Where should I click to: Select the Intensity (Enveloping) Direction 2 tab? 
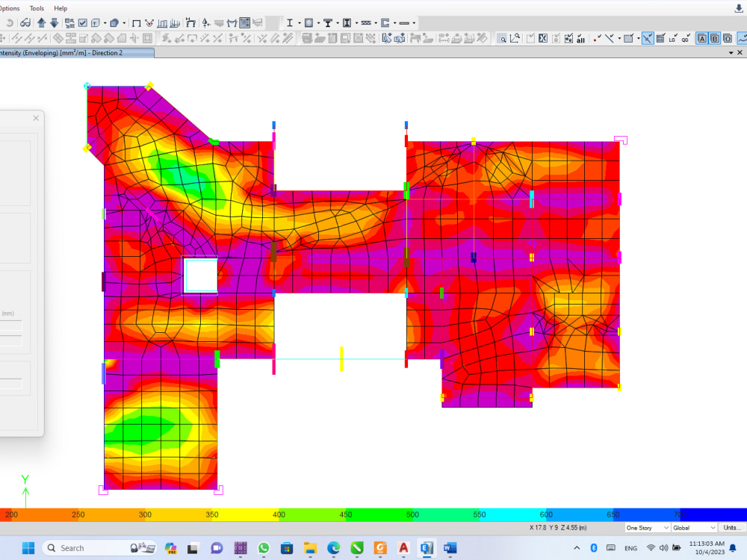(75, 52)
